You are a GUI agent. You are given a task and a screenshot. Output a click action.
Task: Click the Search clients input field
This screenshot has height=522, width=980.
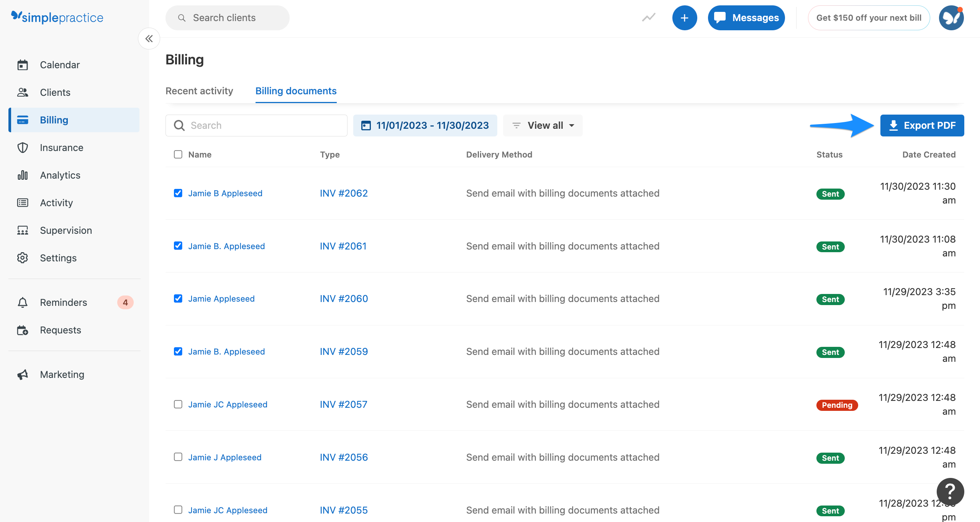coord(227,18)
